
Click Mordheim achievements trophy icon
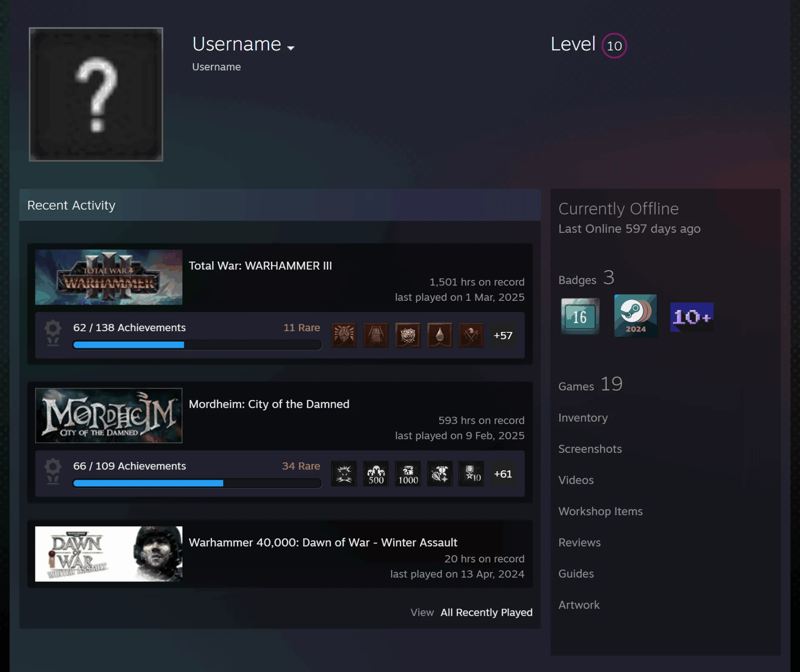pyautogui.click(x=53, y=471)
